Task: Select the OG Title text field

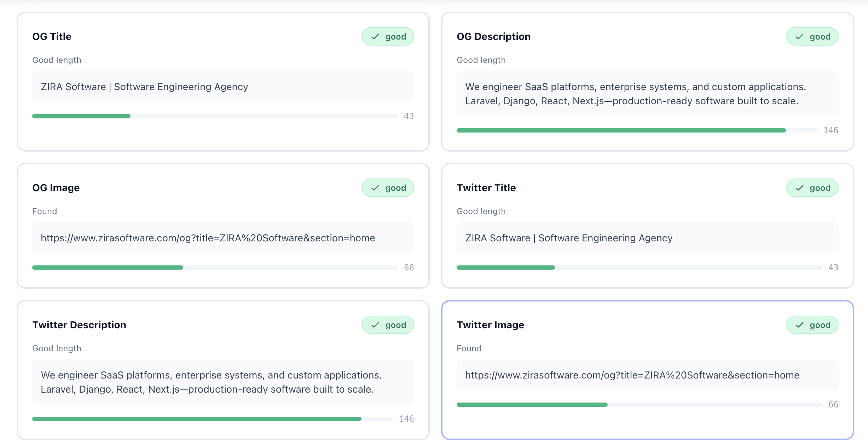Action: tap(223, 87)
